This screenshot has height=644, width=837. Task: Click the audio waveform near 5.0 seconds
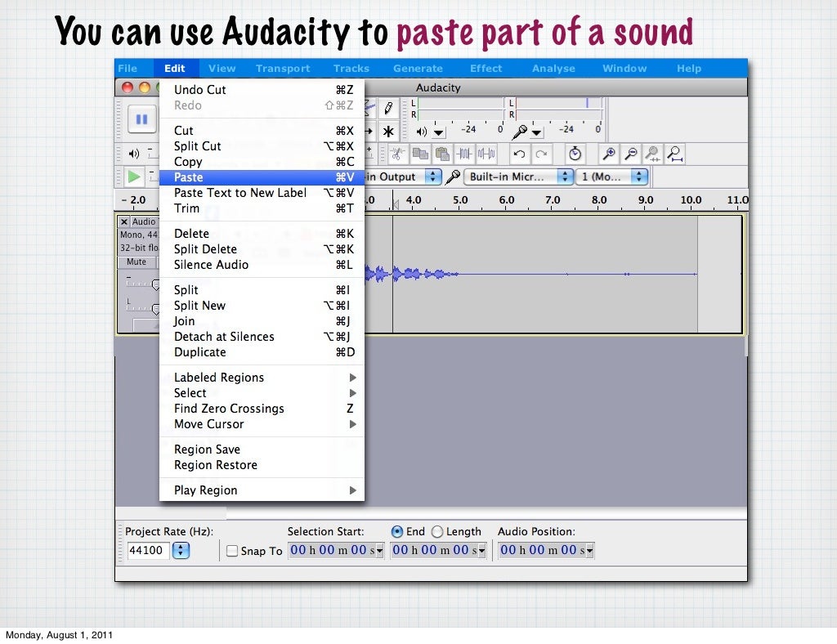460,275
